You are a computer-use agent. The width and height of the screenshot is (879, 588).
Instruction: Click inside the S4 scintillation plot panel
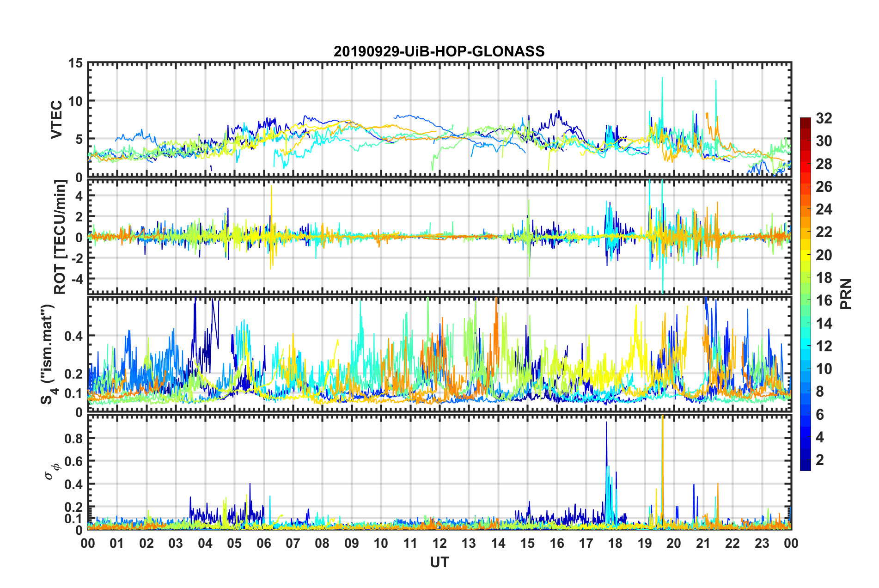(x=439, y=354)
